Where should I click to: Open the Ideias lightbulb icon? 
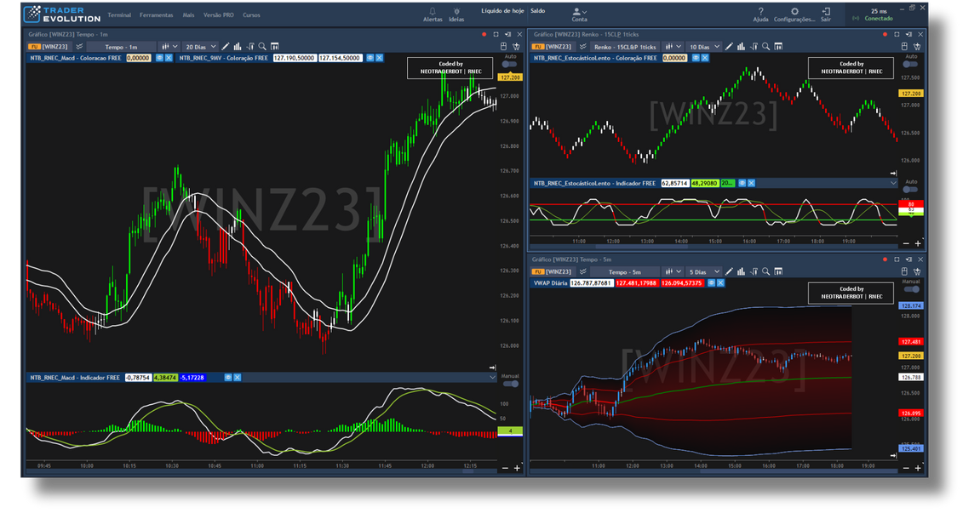pos(456,12)
